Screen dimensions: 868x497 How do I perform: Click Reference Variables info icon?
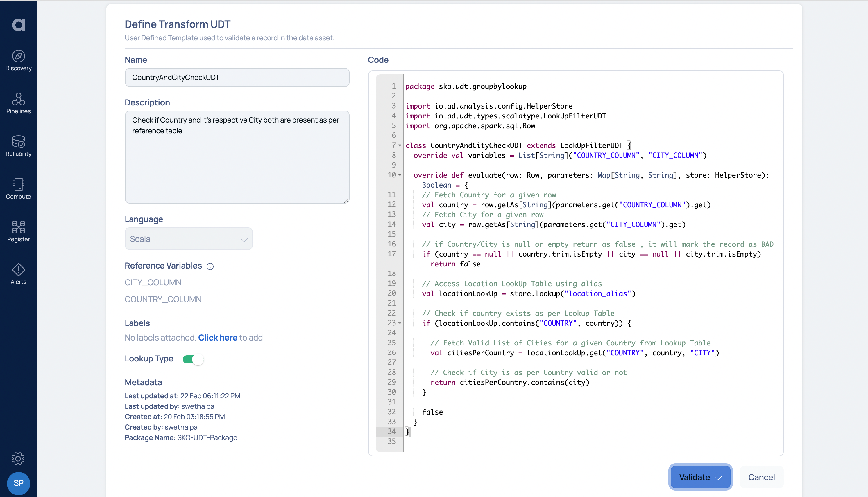coord(210,266)
